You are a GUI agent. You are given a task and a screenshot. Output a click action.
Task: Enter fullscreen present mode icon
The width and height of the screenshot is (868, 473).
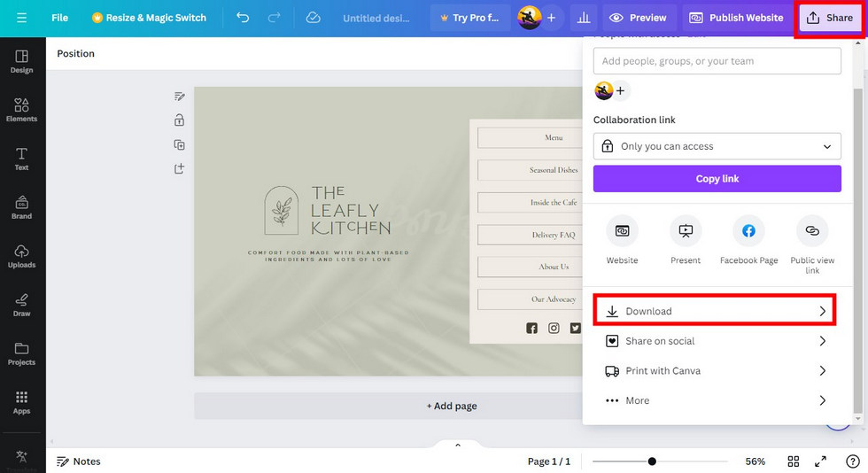(820, 461)
